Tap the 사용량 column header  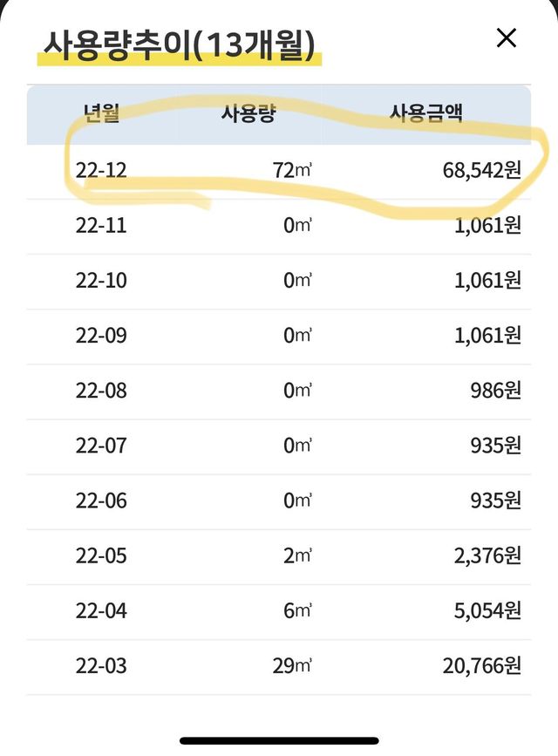click(248, 113)
